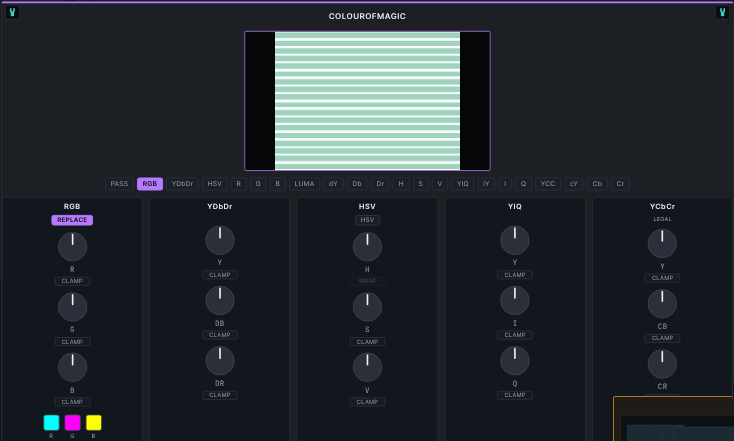Click the DR knob in YDbDr panel
The image size is (734, 441).
[x=220, y=360]
